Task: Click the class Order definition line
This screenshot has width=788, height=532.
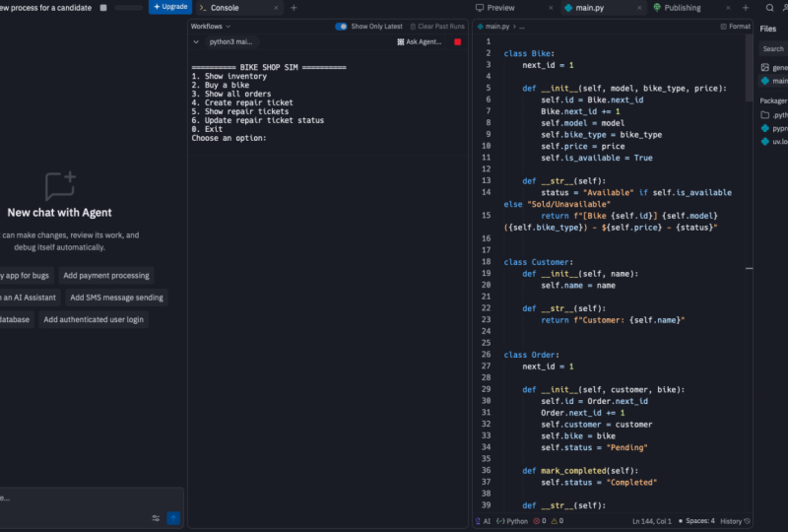Action: pos(531,355)
